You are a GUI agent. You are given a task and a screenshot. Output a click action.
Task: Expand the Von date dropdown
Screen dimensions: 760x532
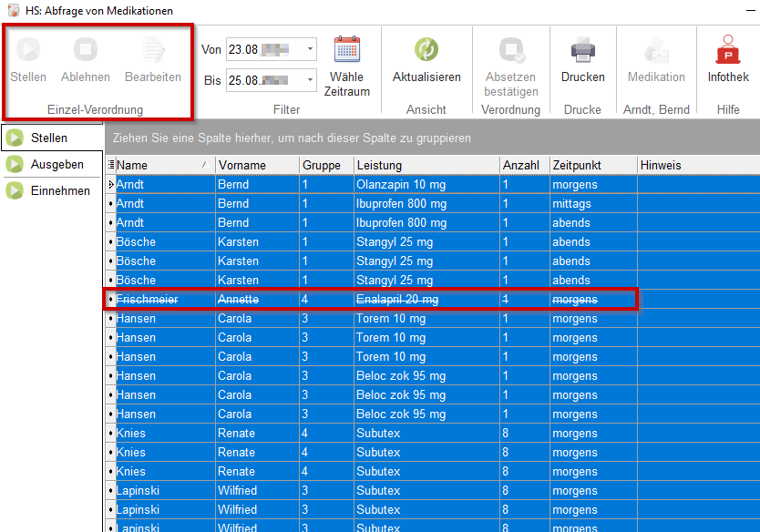[310, 49]
